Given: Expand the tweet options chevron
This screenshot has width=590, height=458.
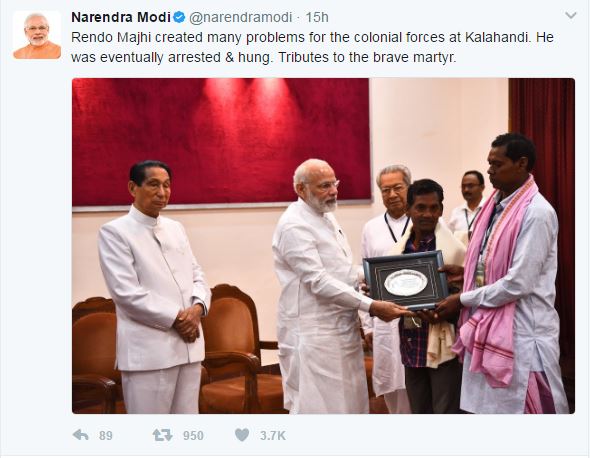Looking at the screenshot, I should tap(571, 15).
